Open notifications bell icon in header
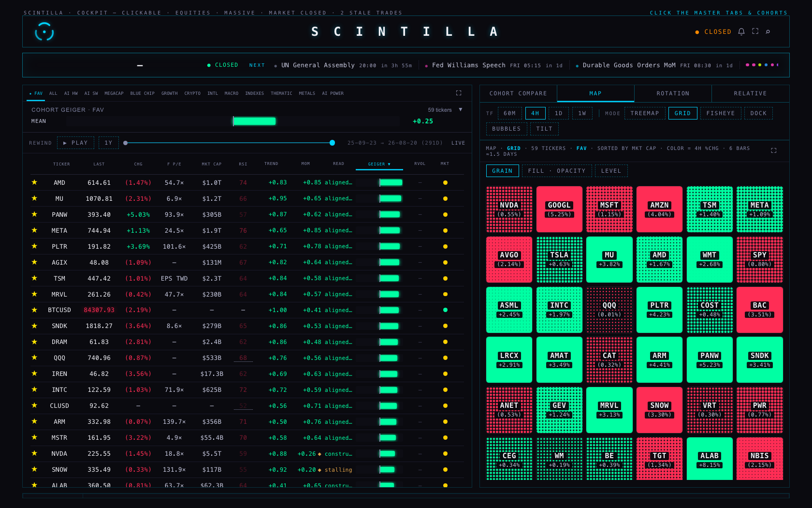812x508 pixels. pyautogui.click(x=741, y=31)
